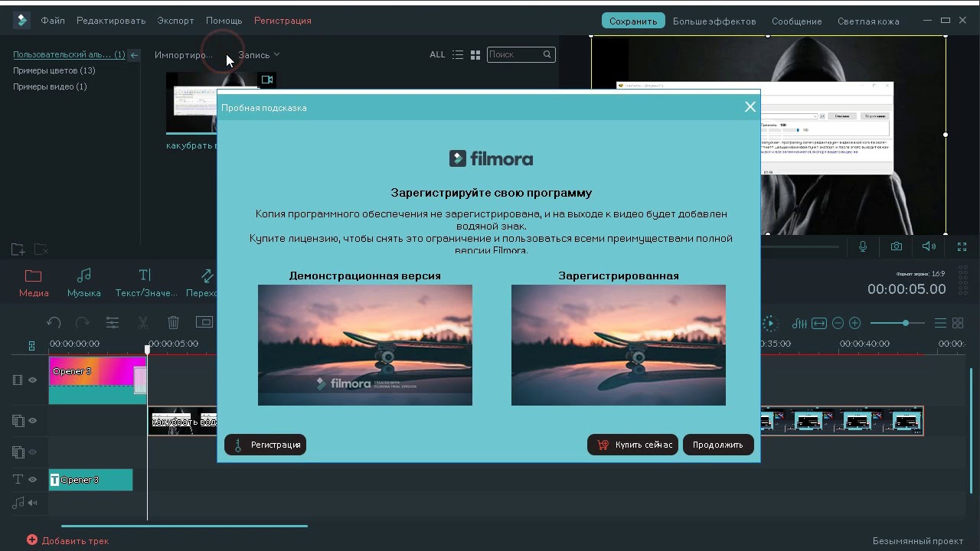Close the Пробная подсказка dialog
Screen dimensions: 980x551
[750, 107]
